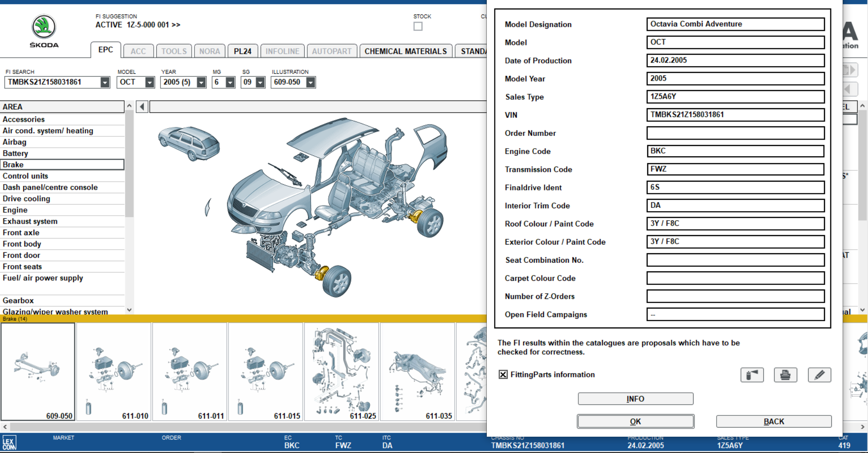Image resolution: width=868 pixels, height=453 pixels.
Task: Select Front axle area
Action: [62, 233]
